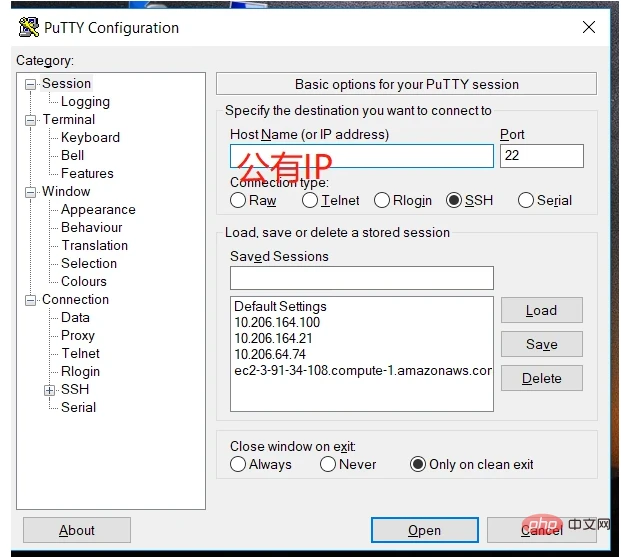Open the Session category

pos(67,84)
